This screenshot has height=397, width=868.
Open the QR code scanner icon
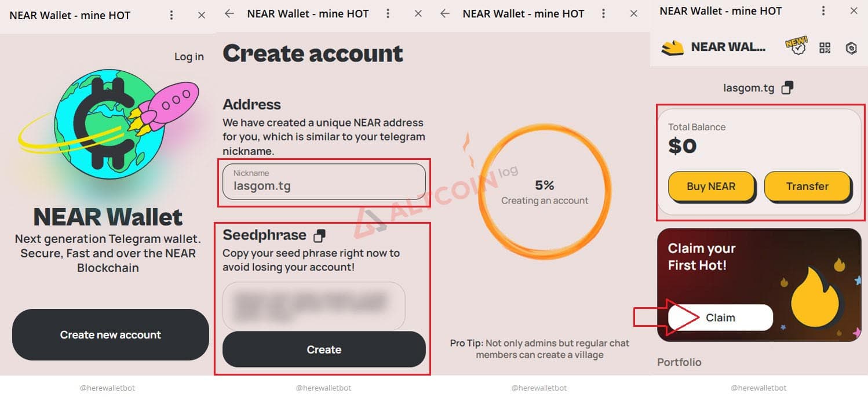click(x=825, y=48)
